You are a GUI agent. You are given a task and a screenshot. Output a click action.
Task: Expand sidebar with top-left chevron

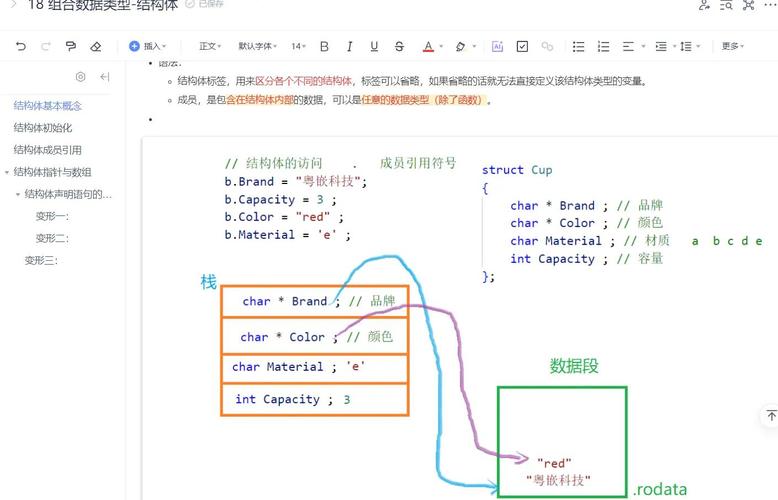click(13, 4)
